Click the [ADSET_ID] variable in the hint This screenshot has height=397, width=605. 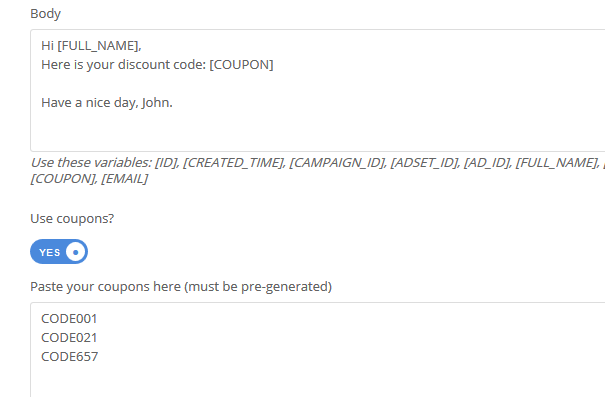tap(424, 163)
